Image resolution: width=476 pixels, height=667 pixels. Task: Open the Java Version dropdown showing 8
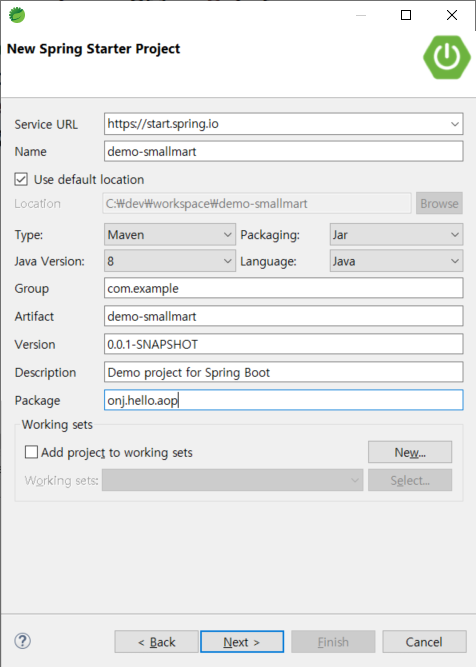coord(170,261)
